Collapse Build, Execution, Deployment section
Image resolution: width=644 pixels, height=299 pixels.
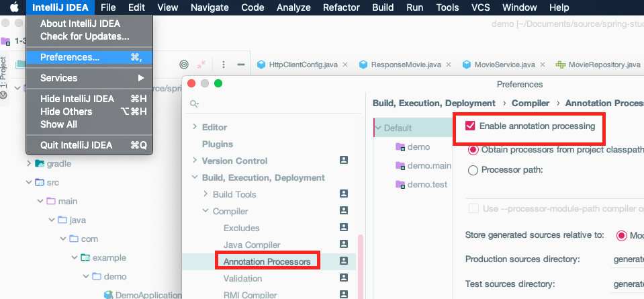[195, 177]
